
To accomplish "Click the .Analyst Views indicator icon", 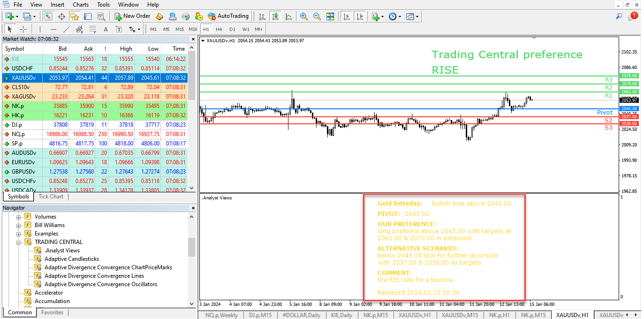I will pyautogui.click(x=38, y=251).
